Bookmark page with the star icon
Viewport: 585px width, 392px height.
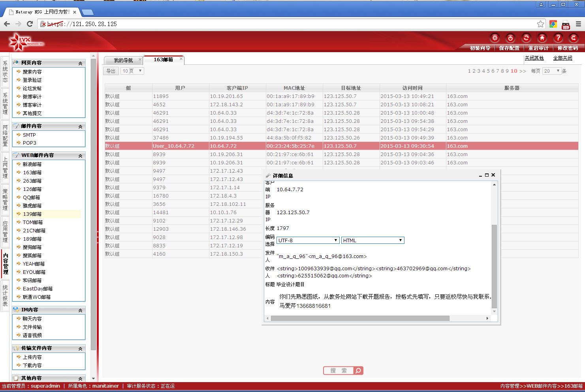click(x=540, y=24)
